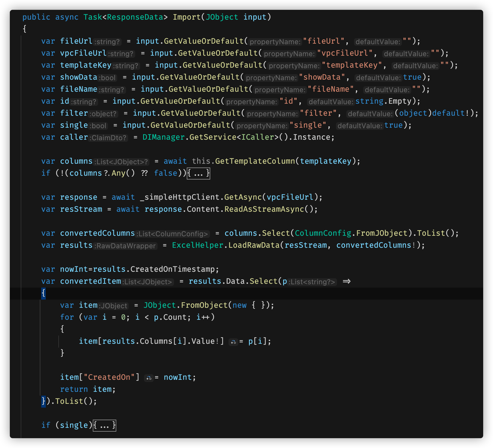This screenshot has width=493, height=448.
Task: Click the :List<ColumnConfig> inlay type hint
Action: point(173,234)
